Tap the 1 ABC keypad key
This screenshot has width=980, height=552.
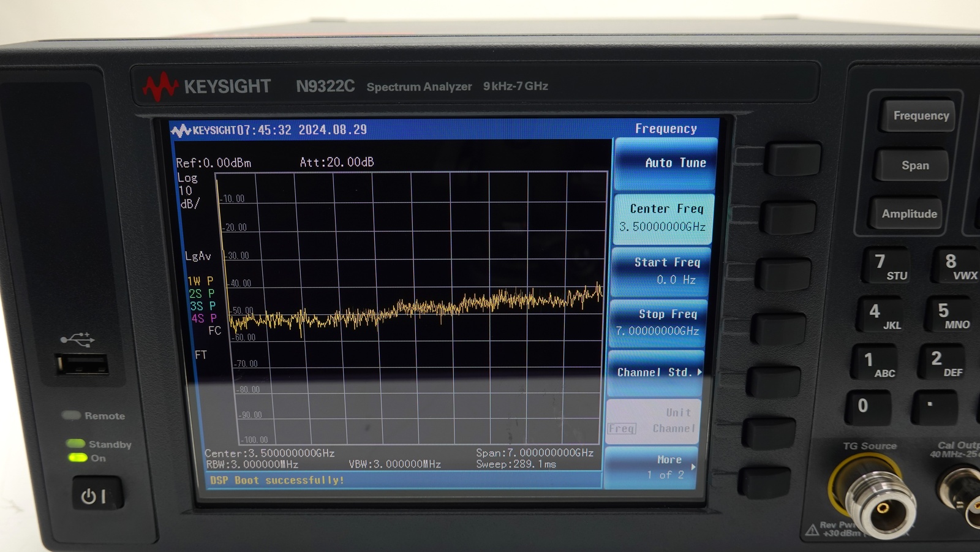coord(876,362)
